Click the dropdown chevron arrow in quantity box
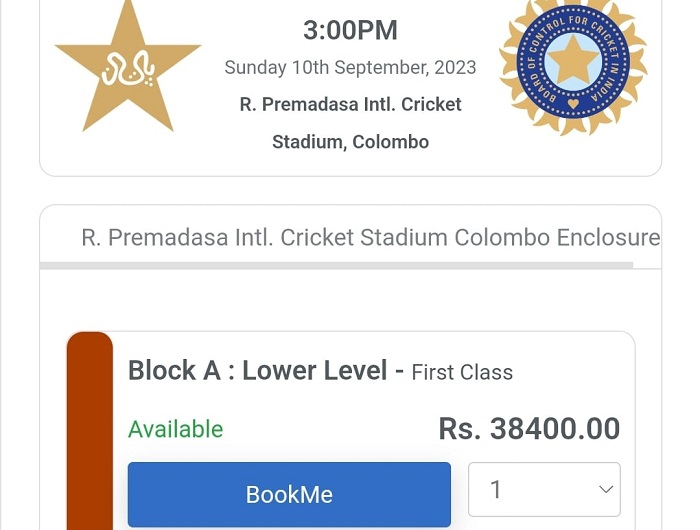Viewport: 700px width, 530px height. click(605, 489)
